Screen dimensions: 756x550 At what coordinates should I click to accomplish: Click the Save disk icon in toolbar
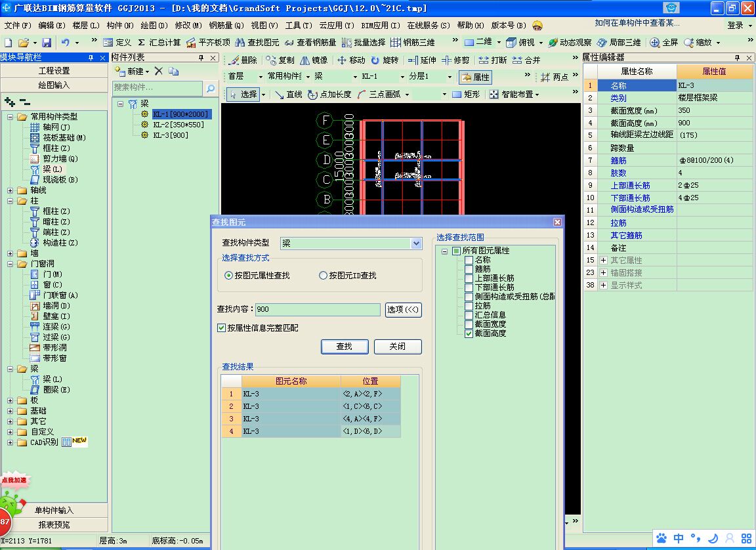click(47, 43)
